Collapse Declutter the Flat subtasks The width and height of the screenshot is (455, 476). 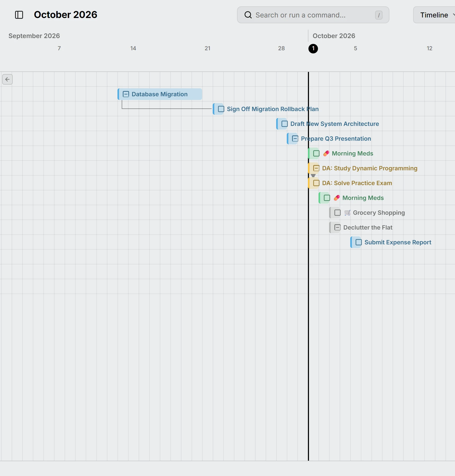point(338,227)
